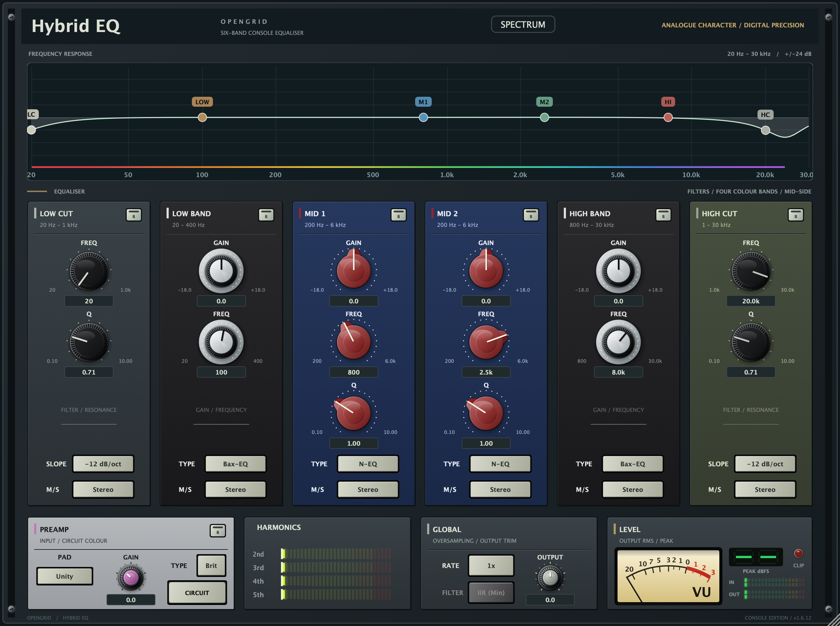Image resolution: width=840 pixels, height=626 pixels.
Task: Change Low Cut M/S Stereo mode
Action: point(103,489)
